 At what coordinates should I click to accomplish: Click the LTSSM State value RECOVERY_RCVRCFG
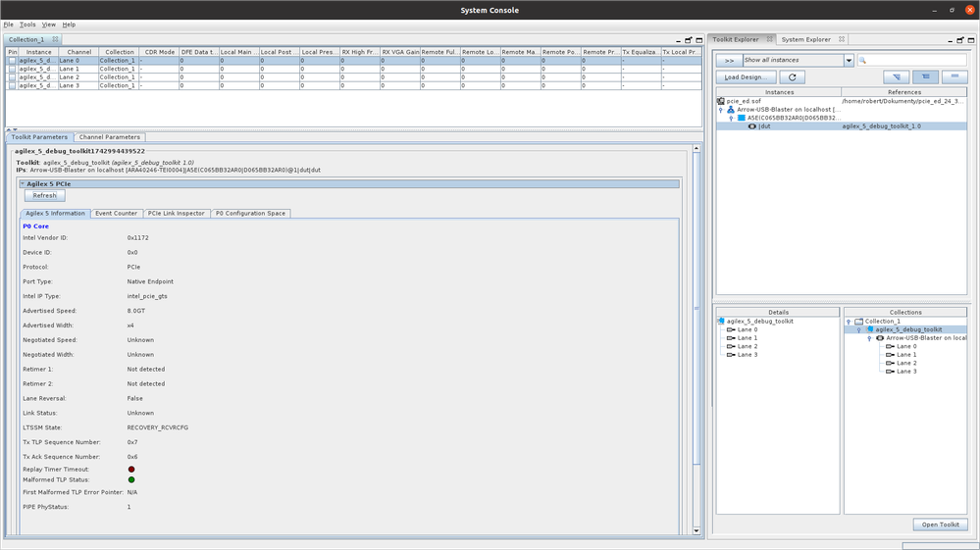pyautogui.click(x=158, y=428)
